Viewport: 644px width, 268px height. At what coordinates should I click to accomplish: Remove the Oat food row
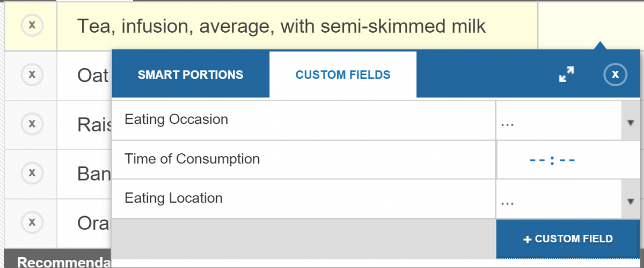pyautogui.click(x=32, y=75)
